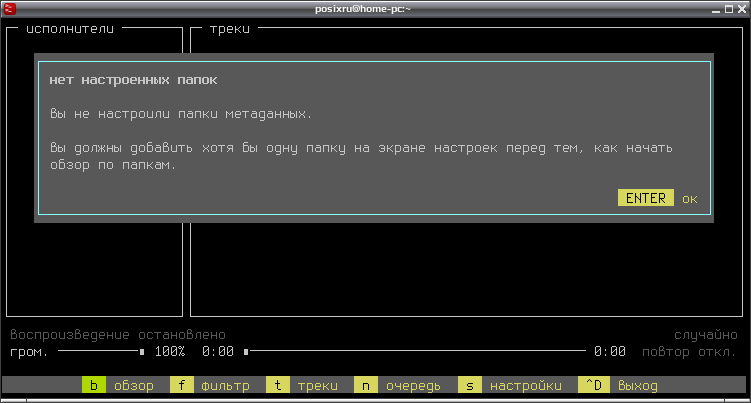Click the total time 0:00 at right of seek bar

[610, 352]
